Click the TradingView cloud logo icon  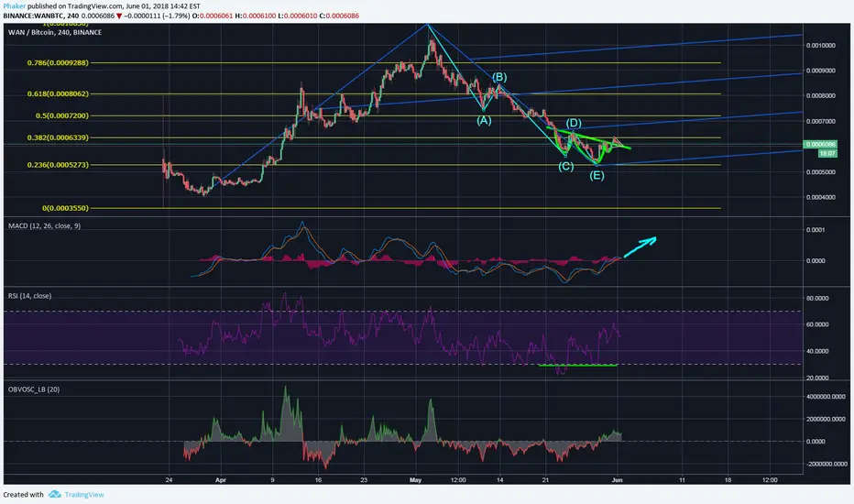pyautogui.click(x=54, y=494)
